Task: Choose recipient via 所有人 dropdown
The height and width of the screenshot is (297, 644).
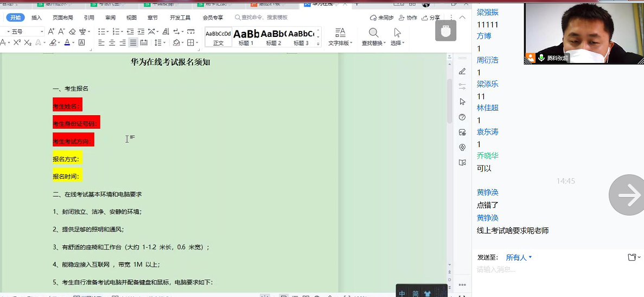Action: 518,257
